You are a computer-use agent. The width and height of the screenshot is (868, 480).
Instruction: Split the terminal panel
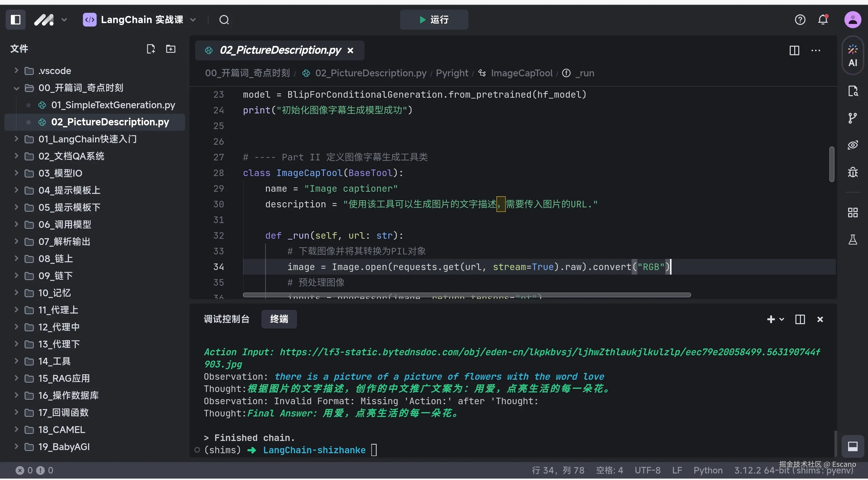point(800,320)
